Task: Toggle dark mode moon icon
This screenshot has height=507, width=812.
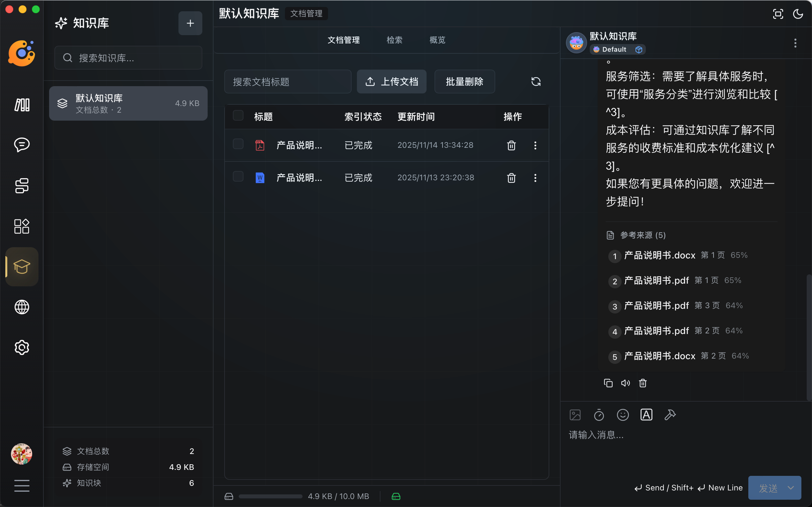Action: pos(798,14)
